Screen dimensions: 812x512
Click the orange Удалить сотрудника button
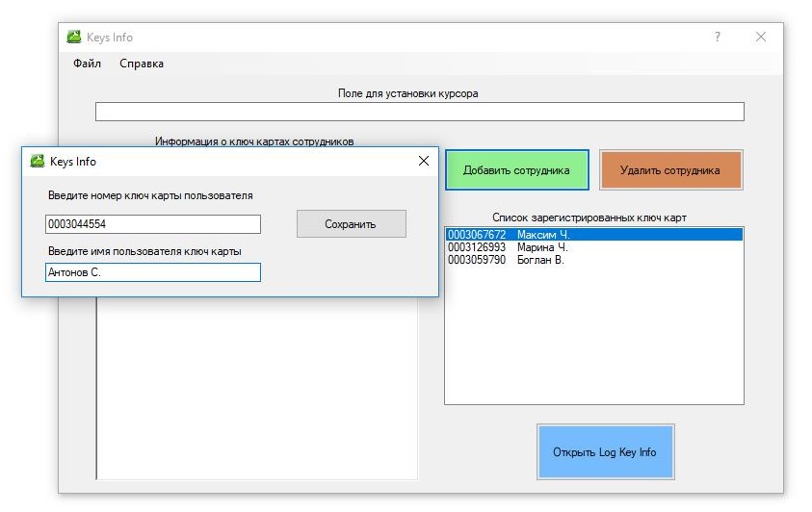670,170
